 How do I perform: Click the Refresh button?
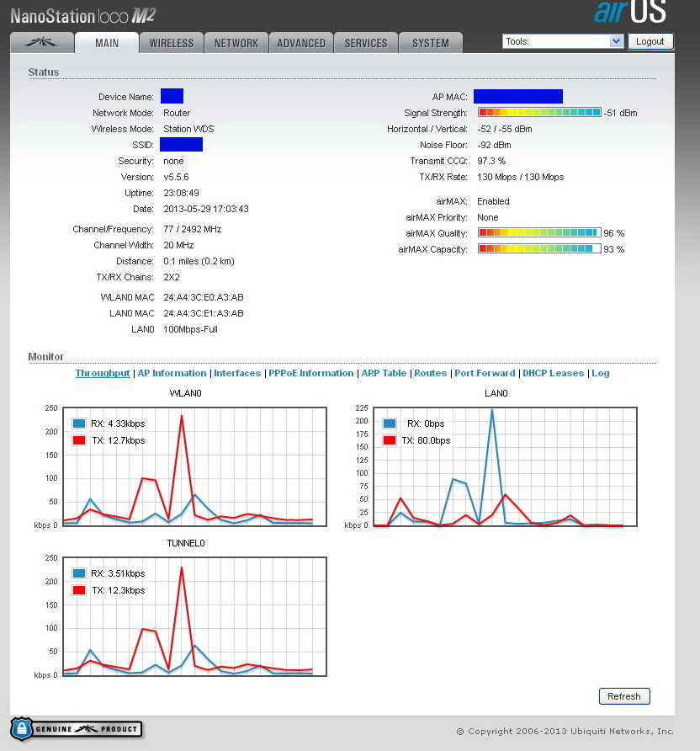pos(623,696)
